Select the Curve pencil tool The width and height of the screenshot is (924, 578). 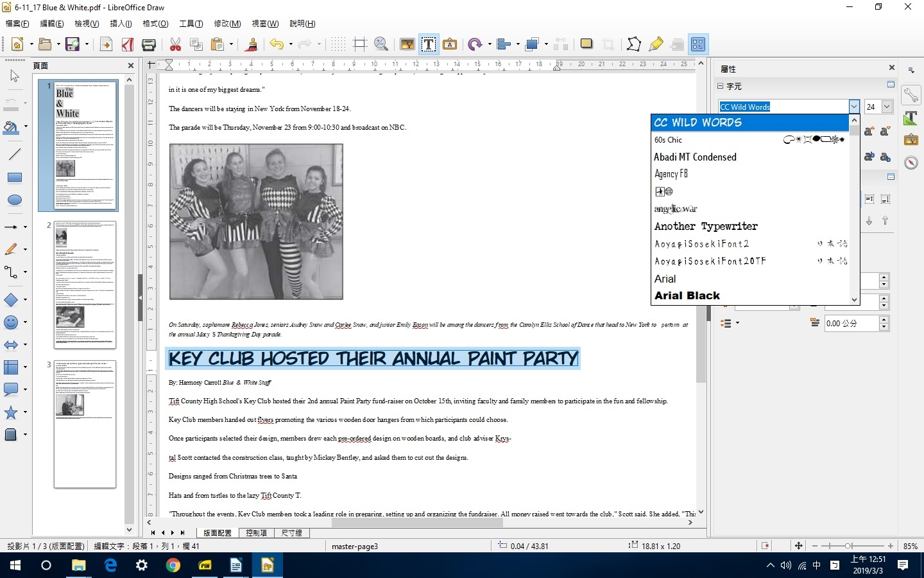[x=11, y=249]
